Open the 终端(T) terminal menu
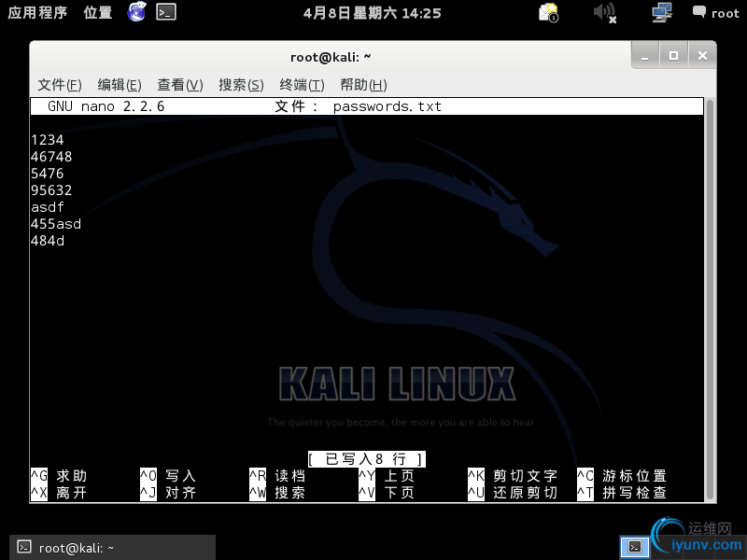This screenshot has height=560, width=747. pos(302,85)
